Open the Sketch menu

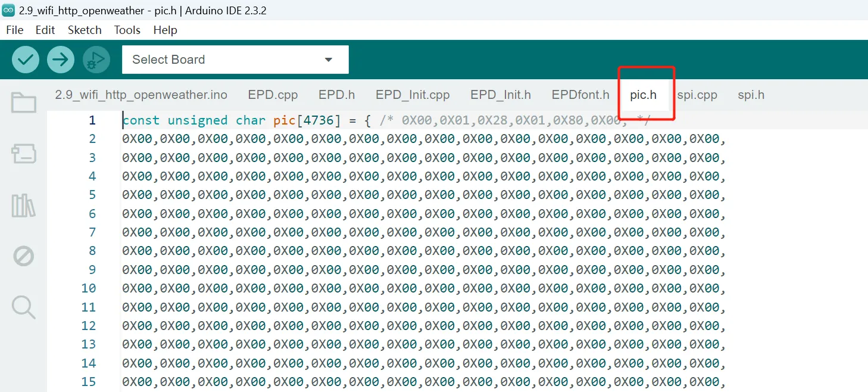(85, 30)
